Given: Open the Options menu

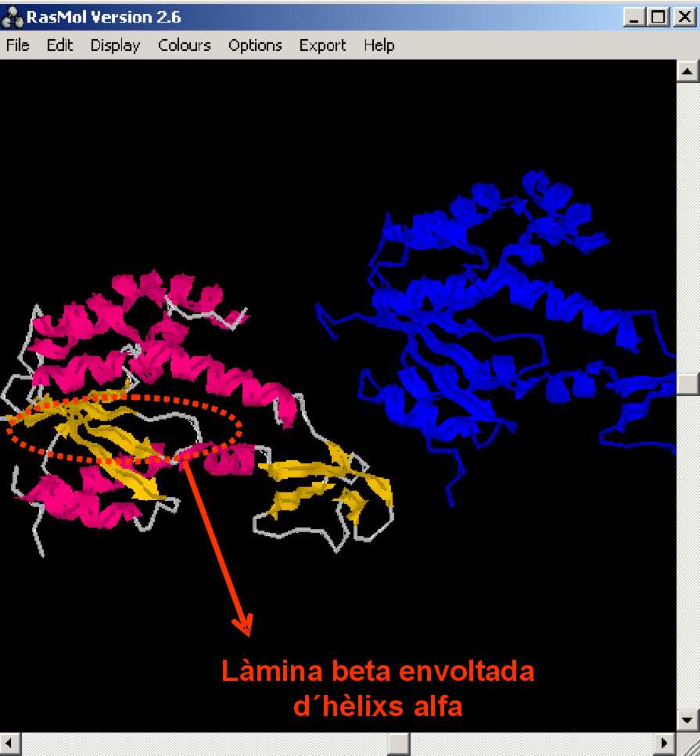Looking at the screenshot, I should click(x=255, y=45).
